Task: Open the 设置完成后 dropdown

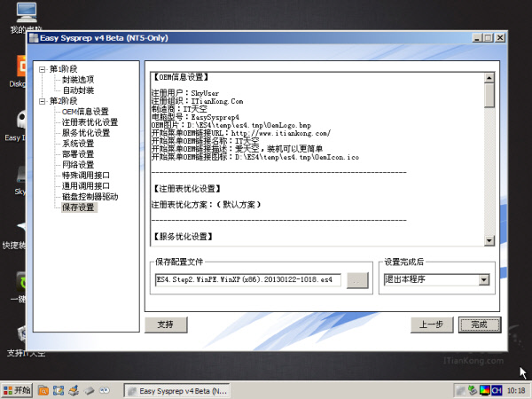Action: 484,280
